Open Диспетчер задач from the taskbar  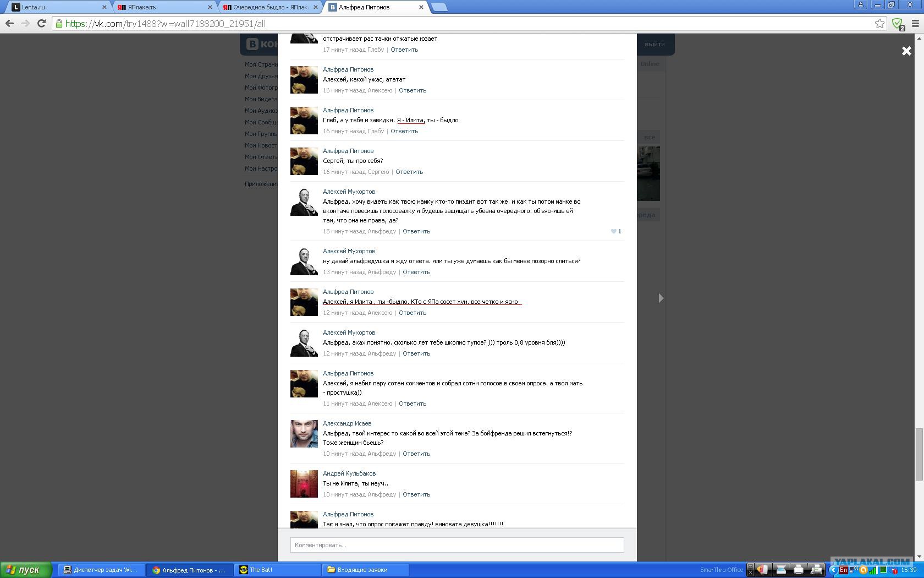(x=102, y=570)
